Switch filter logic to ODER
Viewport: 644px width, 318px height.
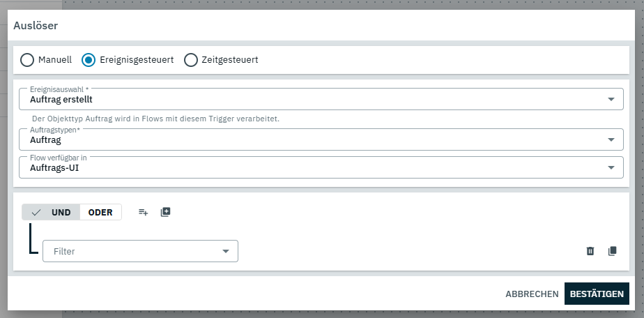pyautogui.click(x=100, y=212)
